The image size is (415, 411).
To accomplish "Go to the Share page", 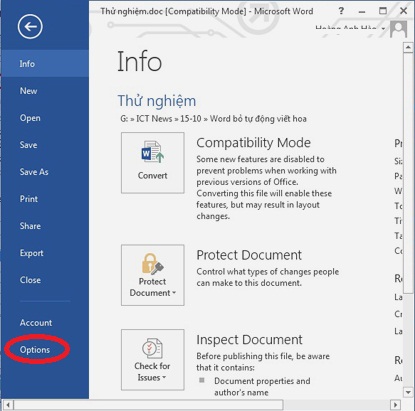I will [45, 226].
